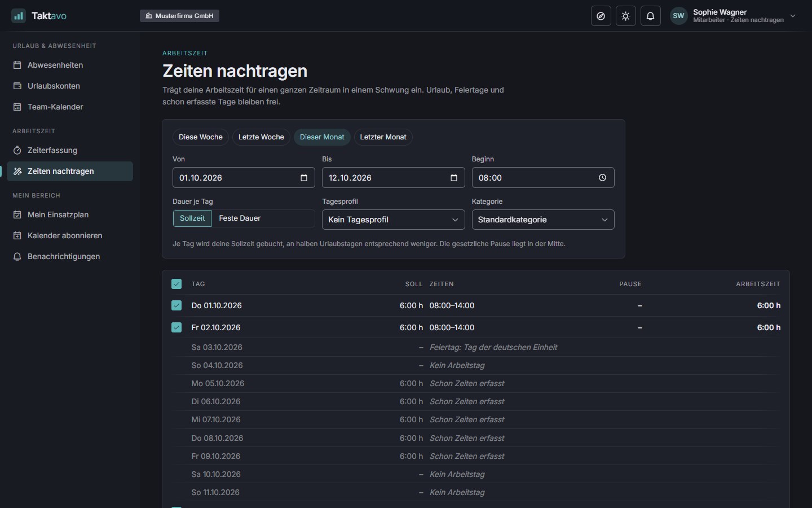Choose the Letzte Woche preset

(261, 137)
